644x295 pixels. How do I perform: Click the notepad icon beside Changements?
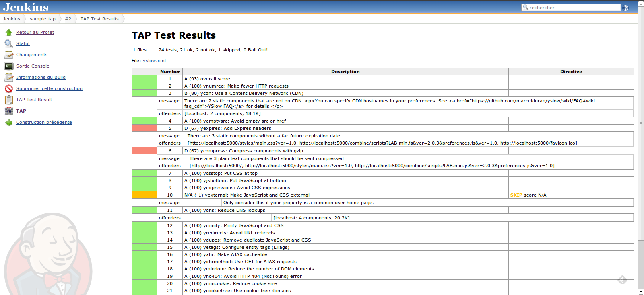9,55
